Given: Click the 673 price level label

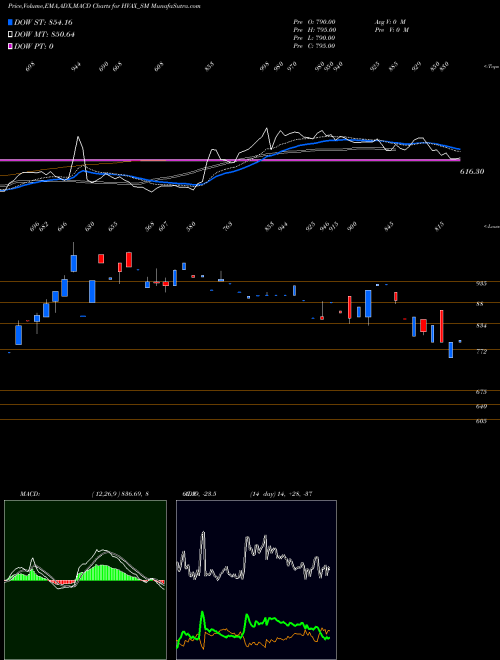Looking at the screenshot, I should 481,392.
